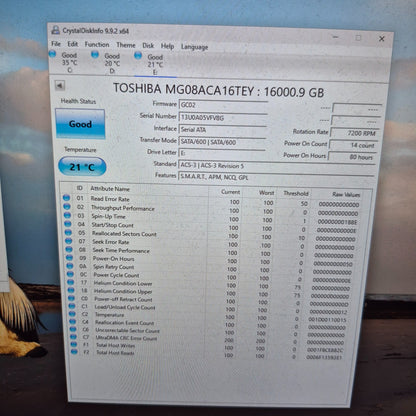416x416 pixels.
Task: Click status icon for Reallocation Event Count
Action: 73,322
